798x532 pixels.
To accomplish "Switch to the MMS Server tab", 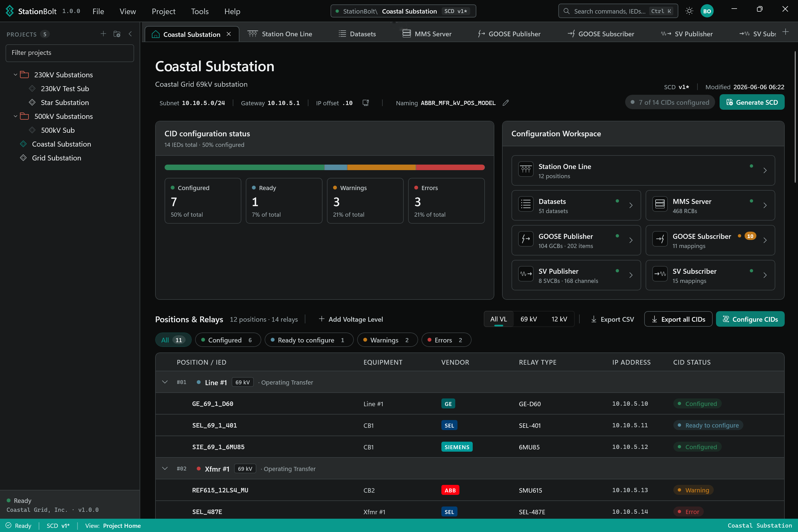I will pyautogui.click(x=427, y=34).
